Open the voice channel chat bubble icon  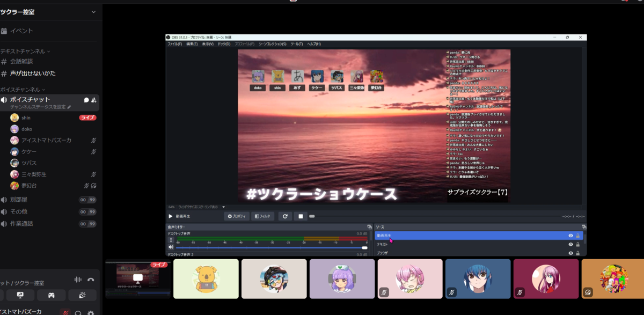pyautogui.click(x=86, y=100)
